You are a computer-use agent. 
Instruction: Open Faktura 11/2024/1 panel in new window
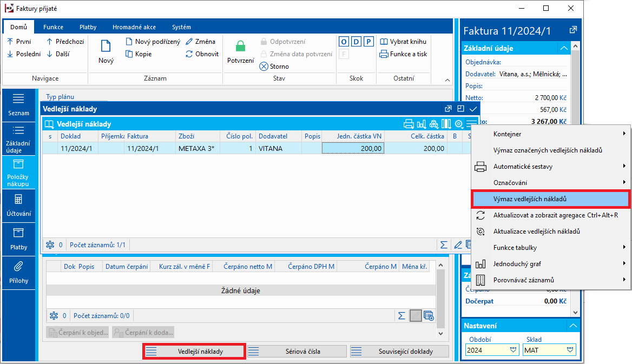pos(573,30)
